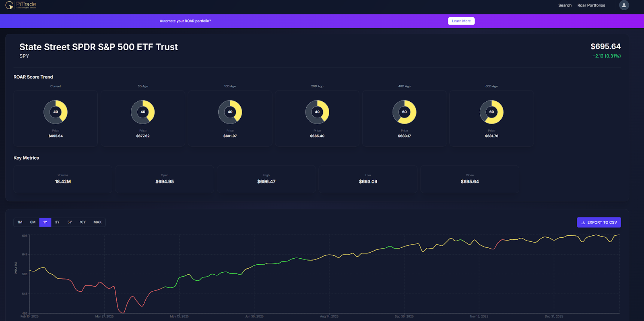This screenshot has height=321, width=644.
Task: Show the MAX chart range
Action: [97, 222]
